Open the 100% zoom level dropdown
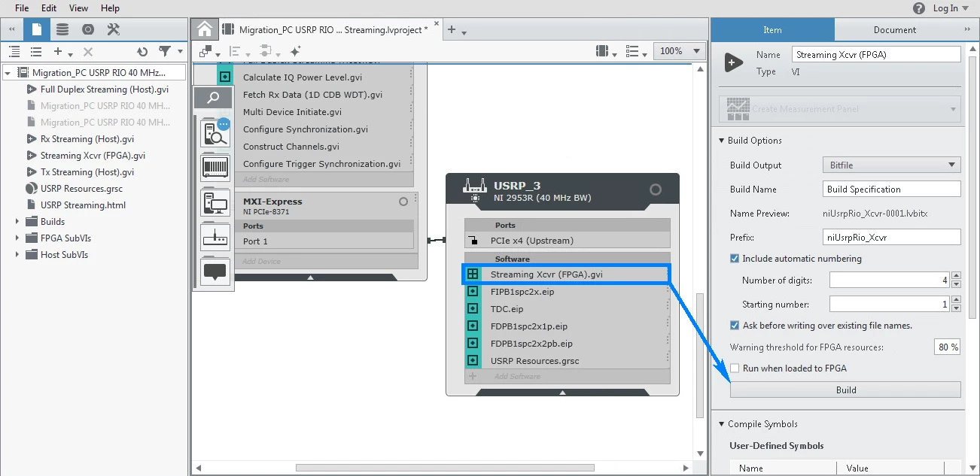Screen dimensions: 980x476 (680, 51)
